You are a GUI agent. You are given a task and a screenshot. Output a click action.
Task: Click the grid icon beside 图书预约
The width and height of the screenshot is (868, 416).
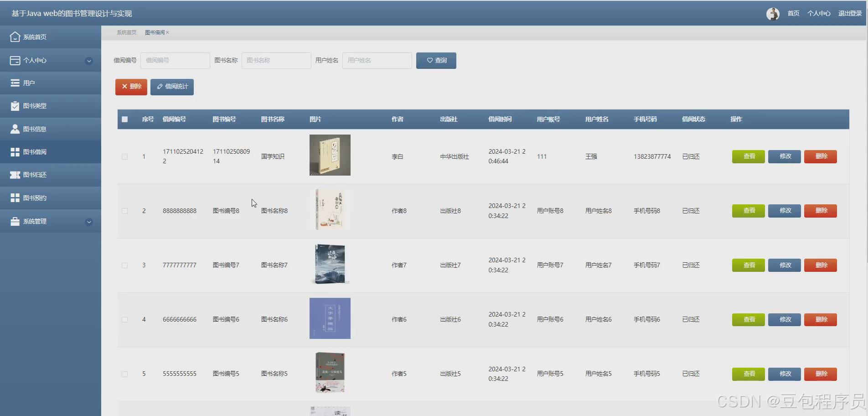click(x=15, y=198)
